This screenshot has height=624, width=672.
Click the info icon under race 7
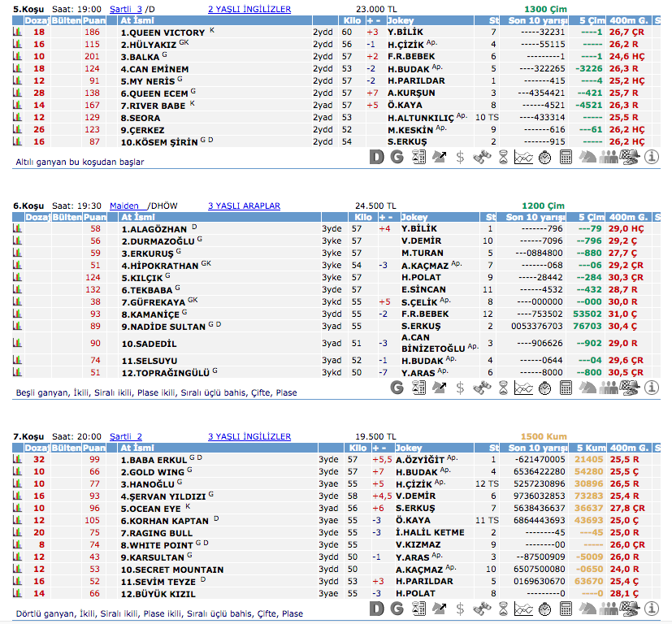pos(651,609)
